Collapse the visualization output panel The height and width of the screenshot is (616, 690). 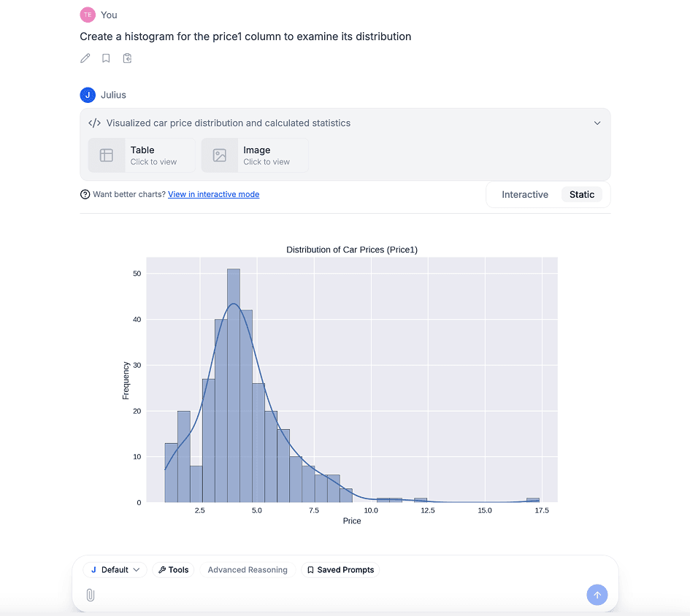[597, 123]
